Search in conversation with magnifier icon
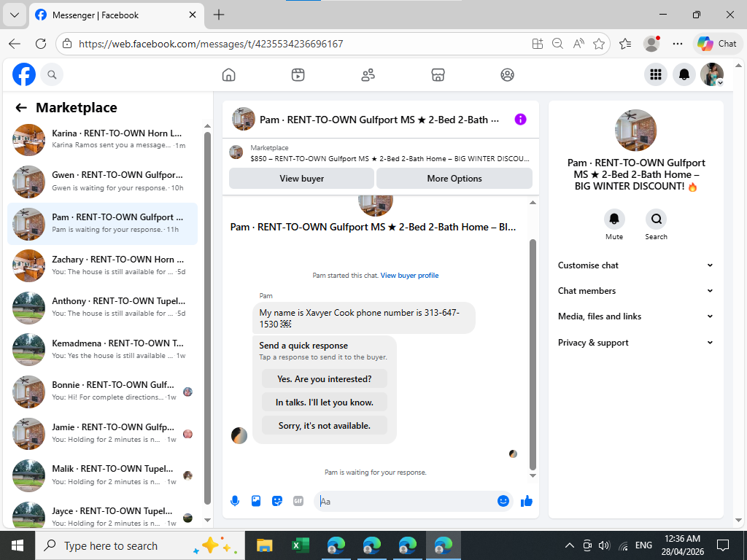The width and height of the screenshot is (747, 560). (x=656, y=219)
